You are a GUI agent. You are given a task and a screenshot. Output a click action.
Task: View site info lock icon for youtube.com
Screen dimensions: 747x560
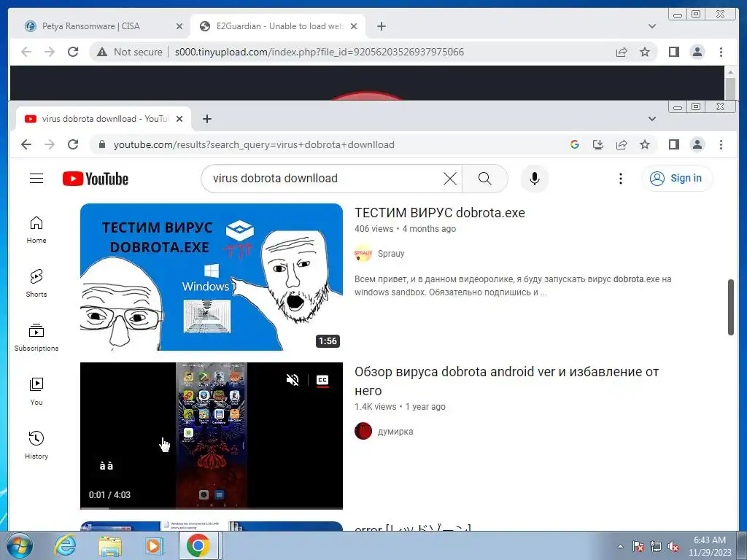point(101,144)
